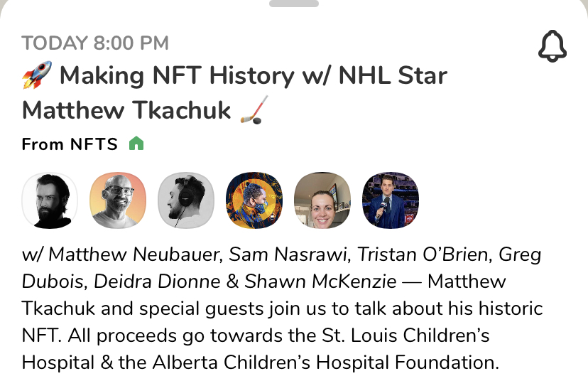The image size is (588, 381).
Task: Open the bald man with glasses avatar
Action: [x=119, y=202]
